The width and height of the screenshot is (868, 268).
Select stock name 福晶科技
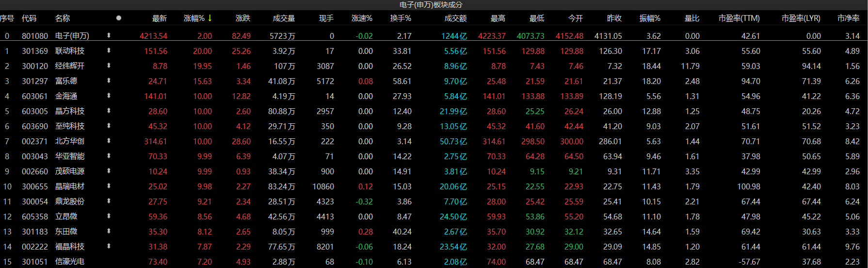click(x=70, y=247)
